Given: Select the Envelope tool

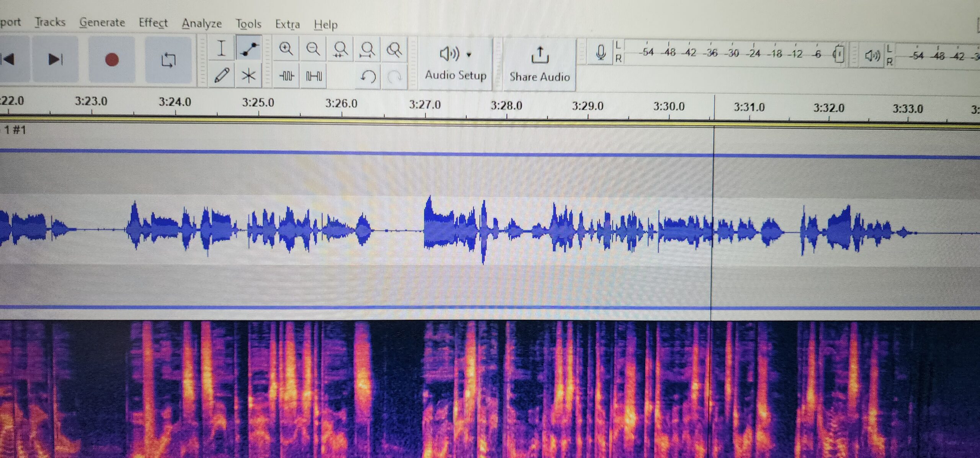Looking at the screenshot, I should (249, 49).
